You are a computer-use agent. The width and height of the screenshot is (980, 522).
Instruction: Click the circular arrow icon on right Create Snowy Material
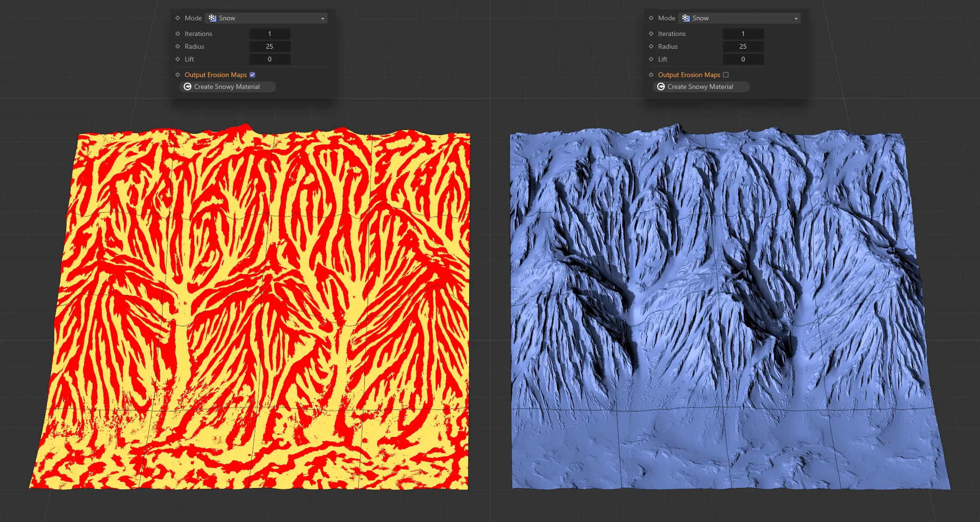(662, 87)
